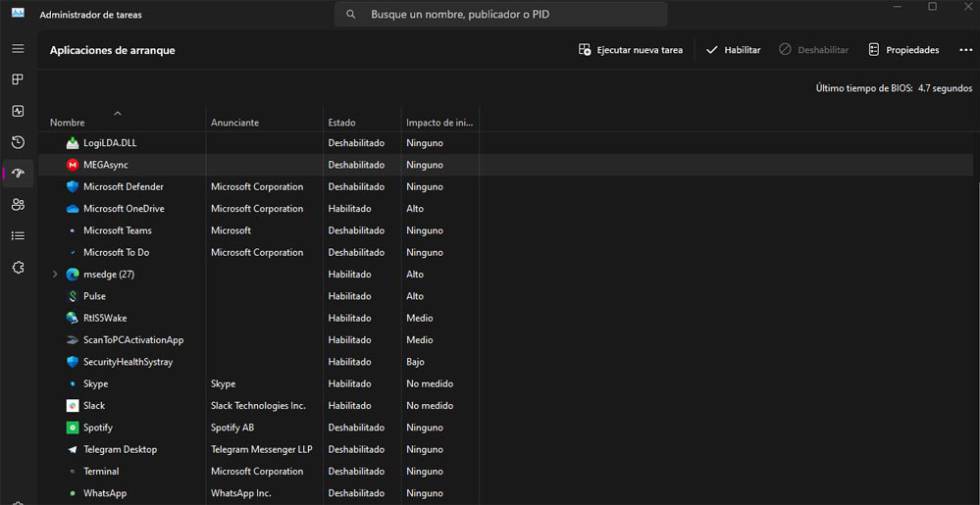Open Performance page in sidebar
The image size is (980, 505).
point(18,111)
